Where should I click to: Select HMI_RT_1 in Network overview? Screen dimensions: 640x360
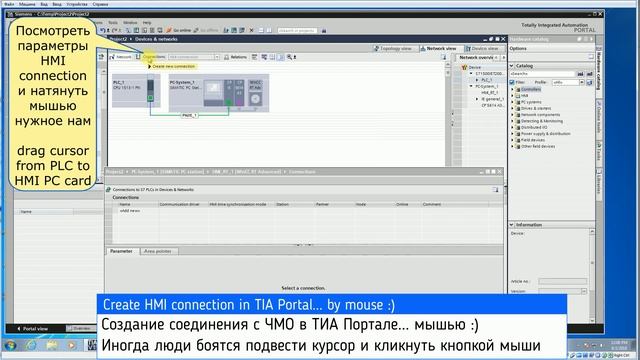(489, 93)
